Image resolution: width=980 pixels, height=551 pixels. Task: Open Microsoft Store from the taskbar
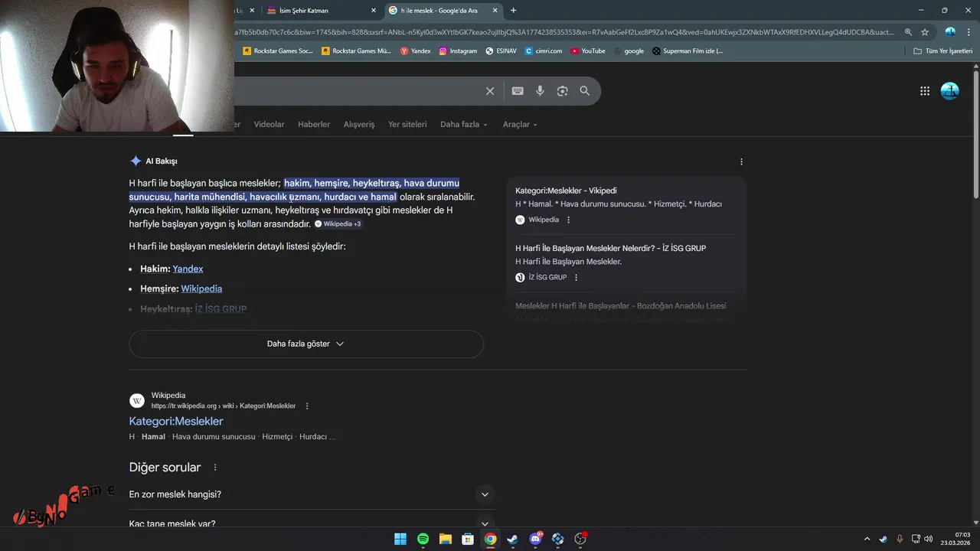tap(468, 540)
